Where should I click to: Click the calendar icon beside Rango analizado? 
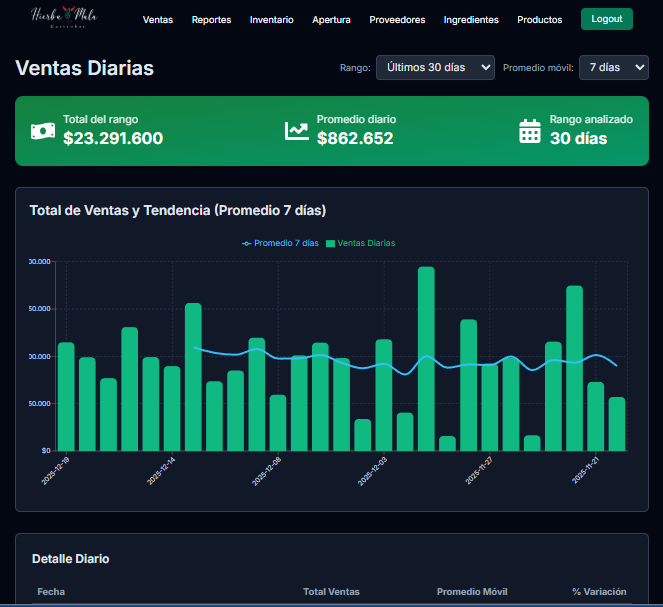coord(530,131)
